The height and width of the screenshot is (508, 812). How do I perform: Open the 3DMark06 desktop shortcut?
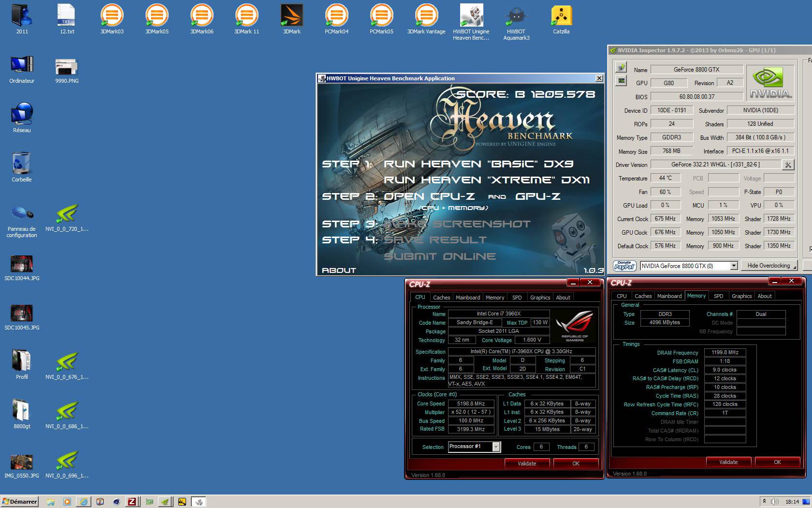click(x=202, y=18)
